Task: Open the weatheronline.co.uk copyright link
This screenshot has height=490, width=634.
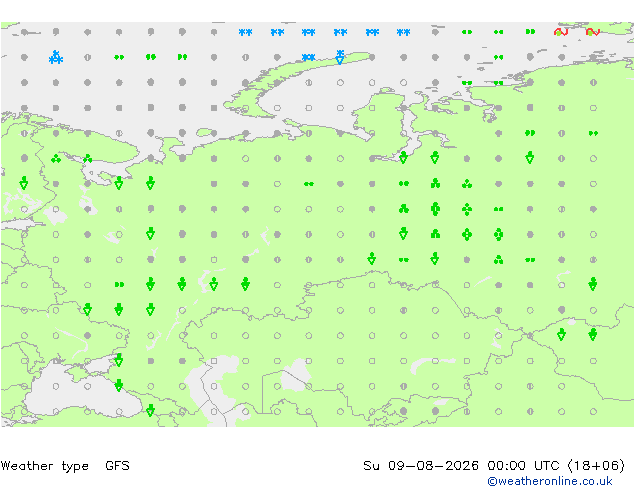Action: click(549, 481)
